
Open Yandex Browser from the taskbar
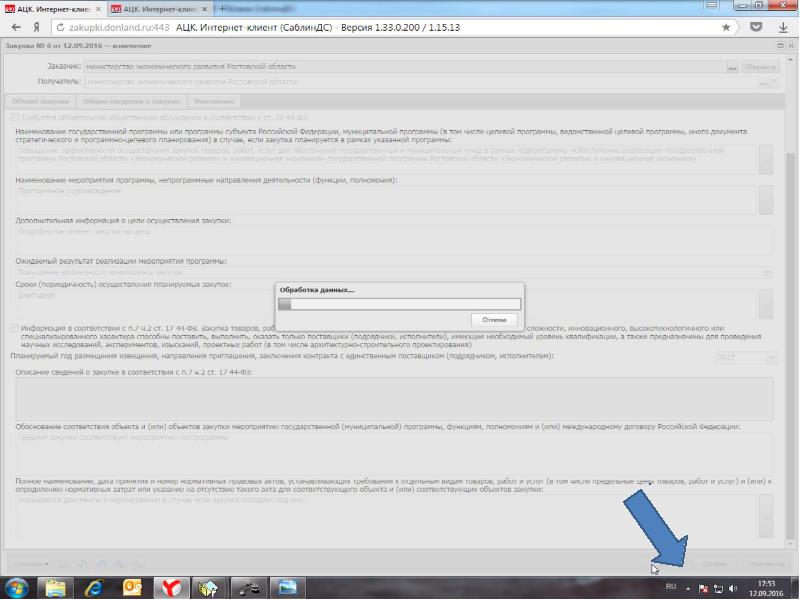pyautogui.click(x=172, y=586)
